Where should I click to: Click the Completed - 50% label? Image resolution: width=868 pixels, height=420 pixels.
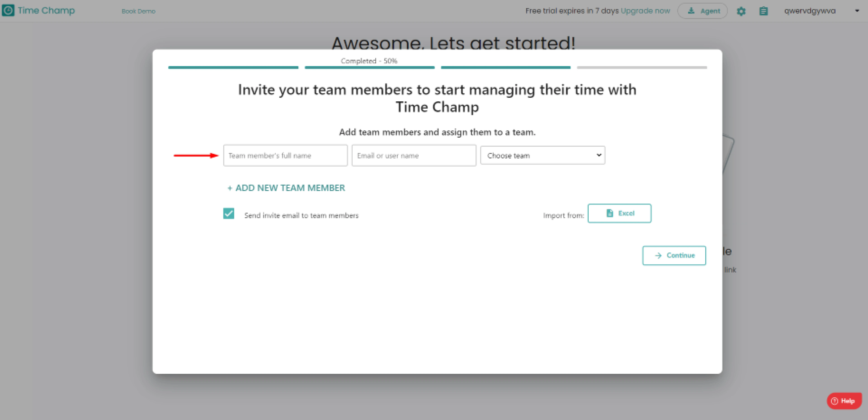[x=369, y=61]
